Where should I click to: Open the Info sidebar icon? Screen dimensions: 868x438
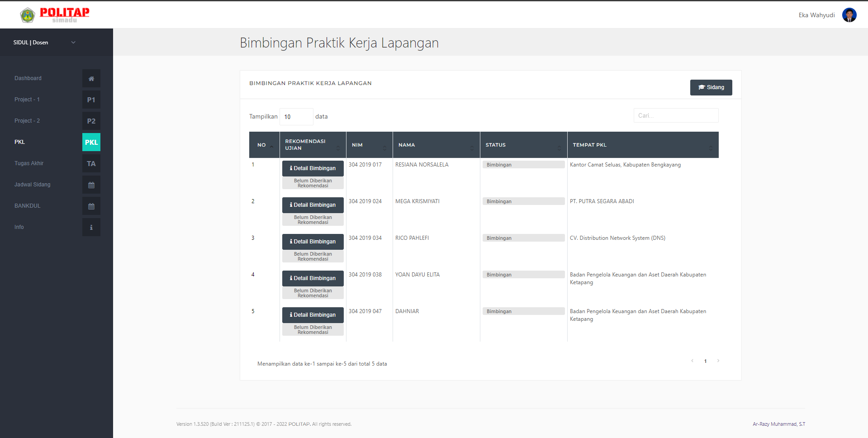(x=91, y=227)
